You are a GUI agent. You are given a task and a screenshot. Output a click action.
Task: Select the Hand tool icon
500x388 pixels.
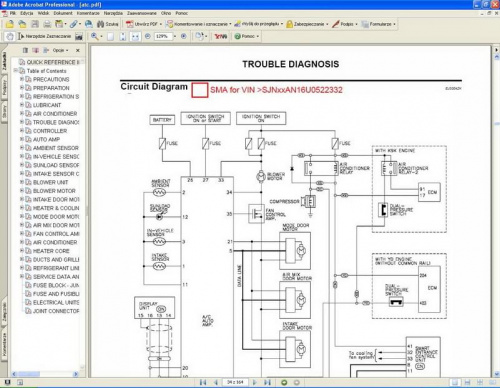click(10, 36)
